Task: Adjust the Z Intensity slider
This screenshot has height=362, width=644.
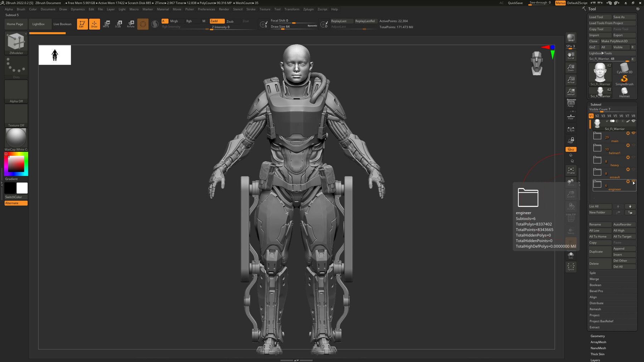Action: coord(233,27)
